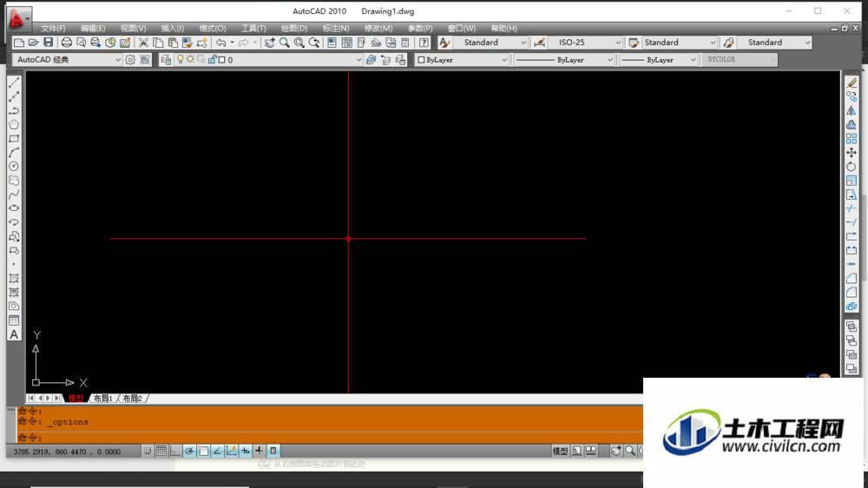
Task: Select the Zoom realtime magnifier icon
Action: (x=285, y=43)
